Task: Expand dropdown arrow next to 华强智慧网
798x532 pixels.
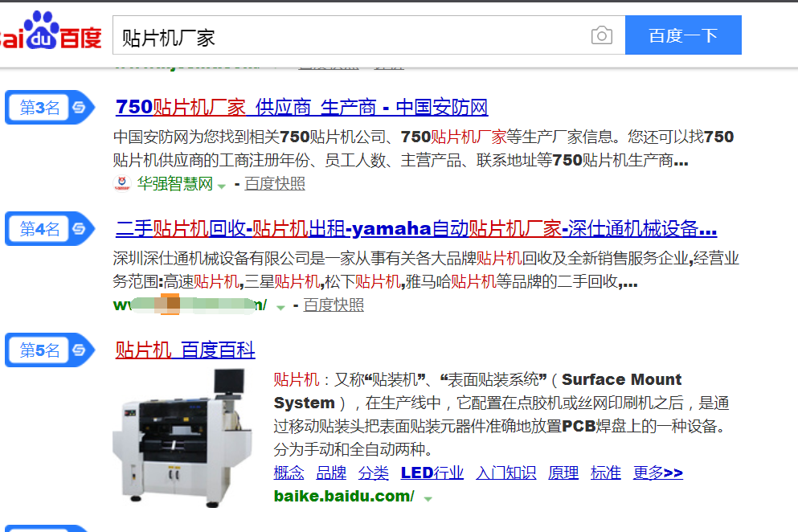Action: (221, 186)
